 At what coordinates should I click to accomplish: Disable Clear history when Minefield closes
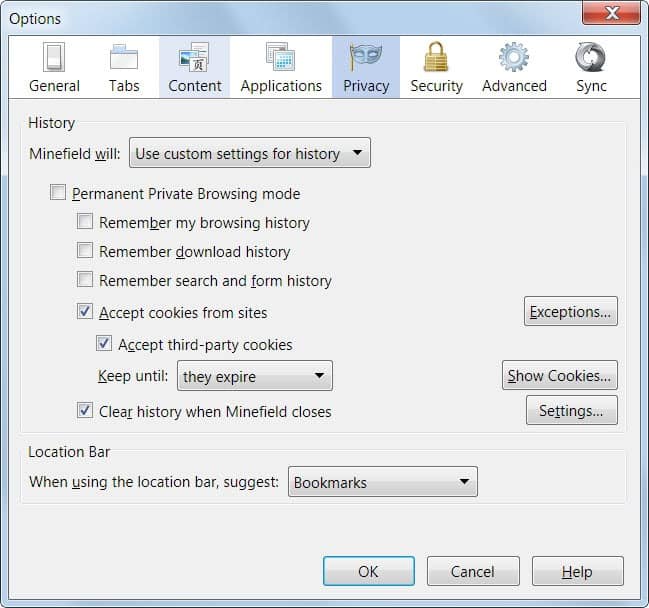point(85,410)
